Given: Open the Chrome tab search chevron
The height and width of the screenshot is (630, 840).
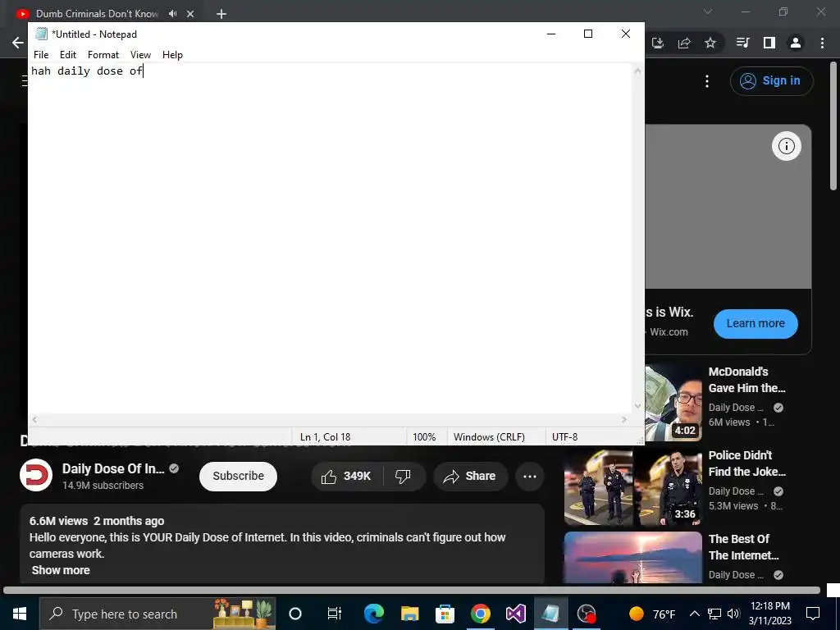Looking at the screenshot, I should tap(708, 11).
